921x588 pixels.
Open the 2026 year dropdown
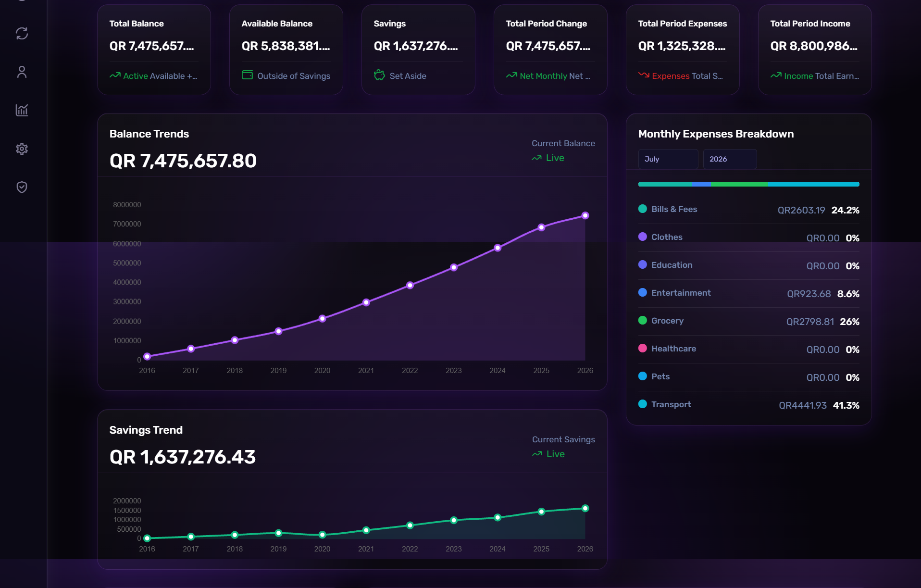pyautogui.click(x=730, y=159)
